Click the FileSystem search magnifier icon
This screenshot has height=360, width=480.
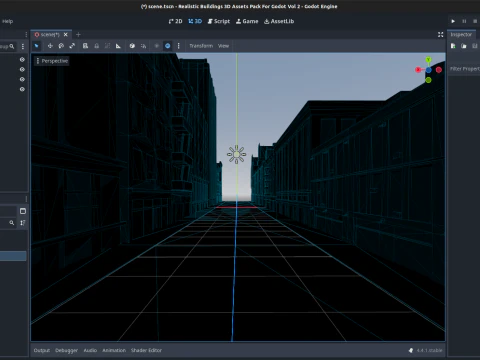point(12,223)
